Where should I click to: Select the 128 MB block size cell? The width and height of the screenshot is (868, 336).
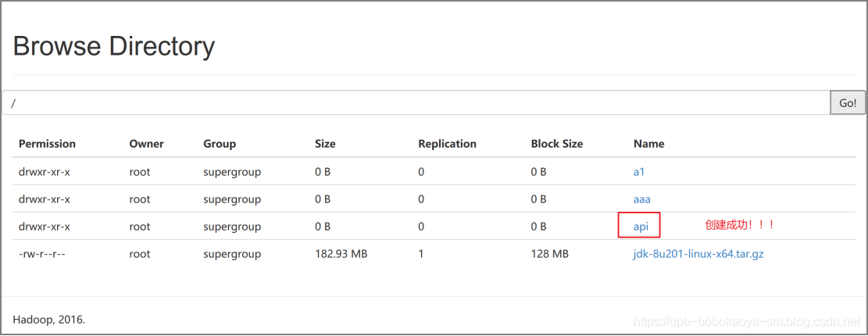coord(550,254)
